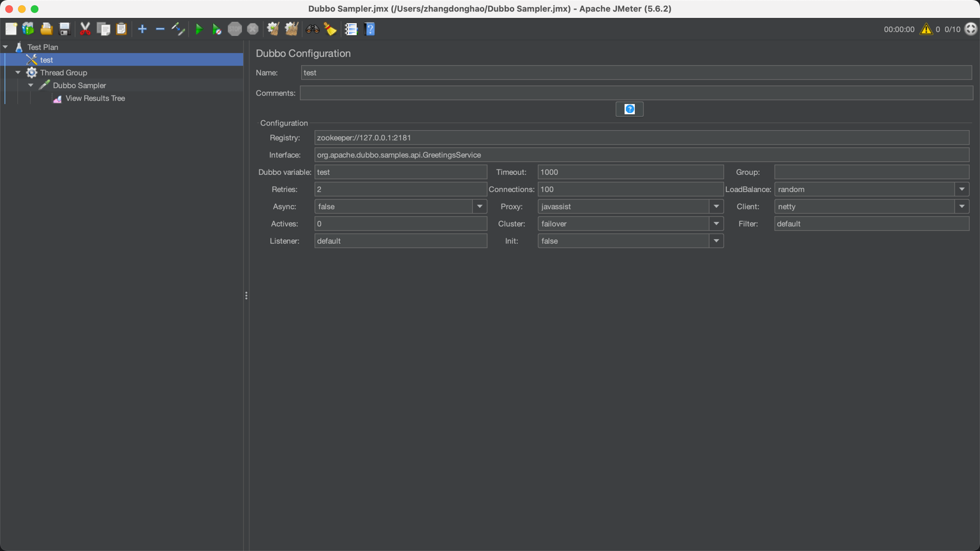The height and width of the screenshot is (551, 980).
Task: Click the remote engines globe icon
Action: click(970, 29)
